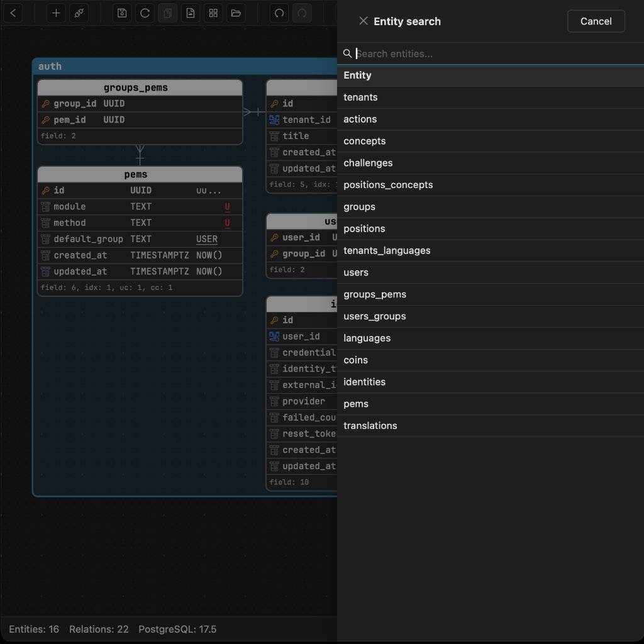The height and width of the screenshot is (644, 644).
Task: Go back using the left chevron toolbar button
Action: pos(13,13)
